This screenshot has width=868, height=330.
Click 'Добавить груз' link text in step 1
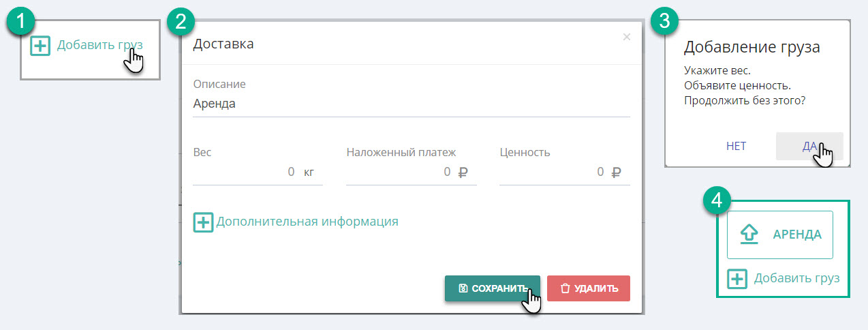pyautogui.click(x=100, y=45)
